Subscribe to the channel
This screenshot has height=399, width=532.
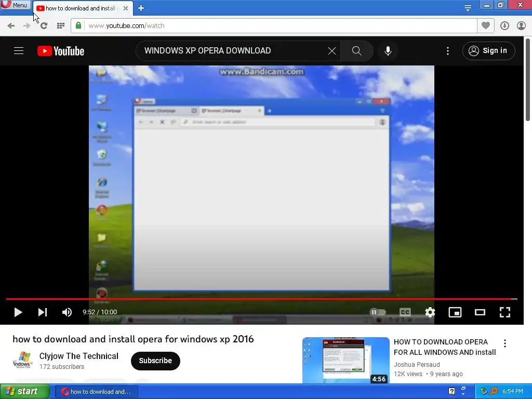pos(155,361)
